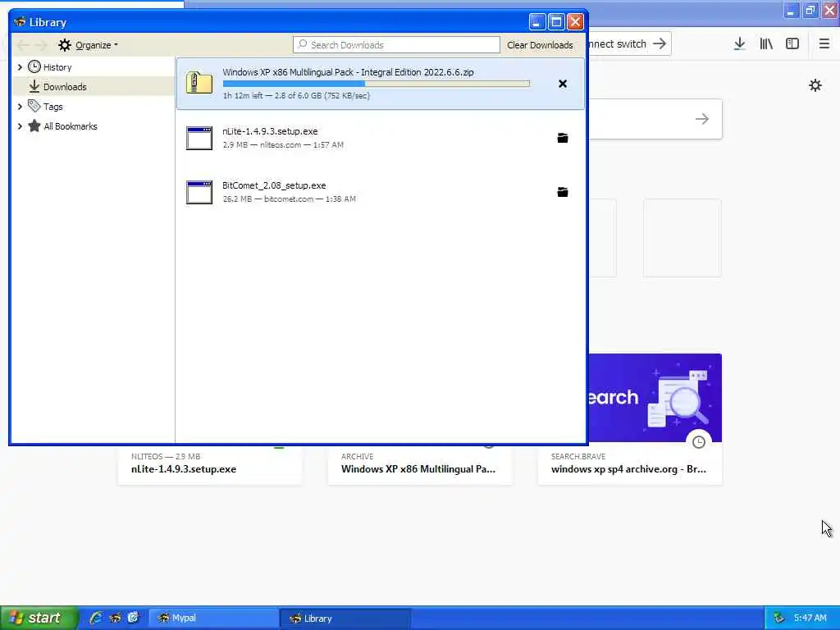Image resolution: width=840 pixels, height=630 pixels.
Task: Expand the History tree node
Action: coord(20,67)
